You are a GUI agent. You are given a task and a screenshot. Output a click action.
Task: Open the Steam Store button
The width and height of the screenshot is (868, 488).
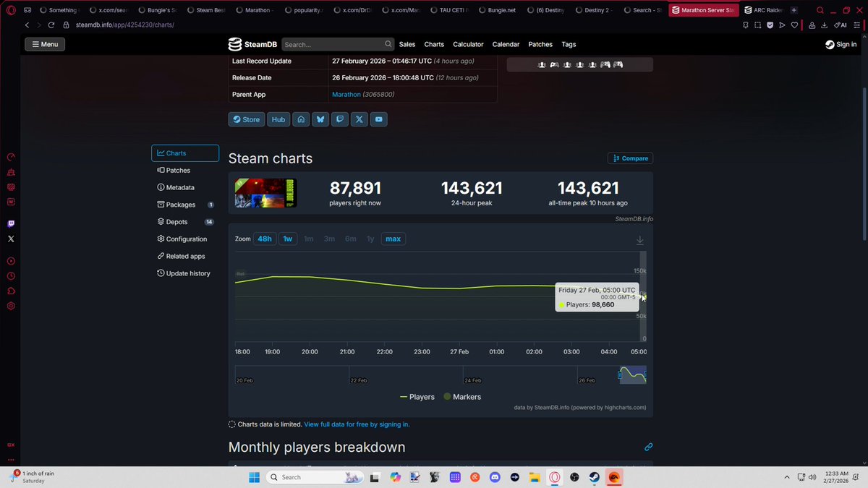point(246,119)
